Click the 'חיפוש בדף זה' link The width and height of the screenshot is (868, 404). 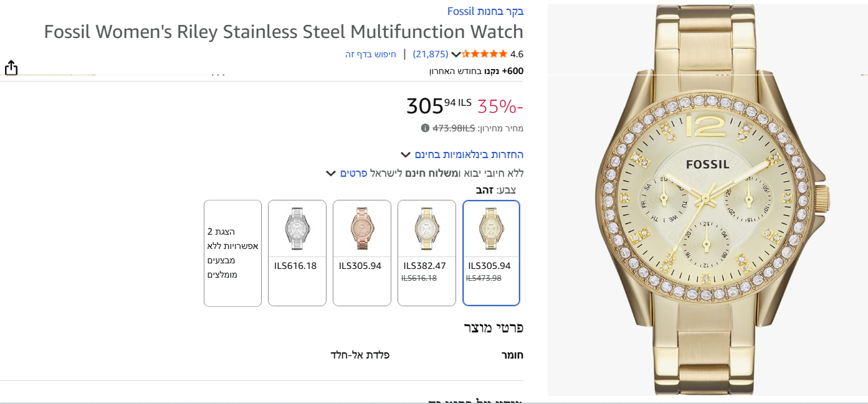371,54
